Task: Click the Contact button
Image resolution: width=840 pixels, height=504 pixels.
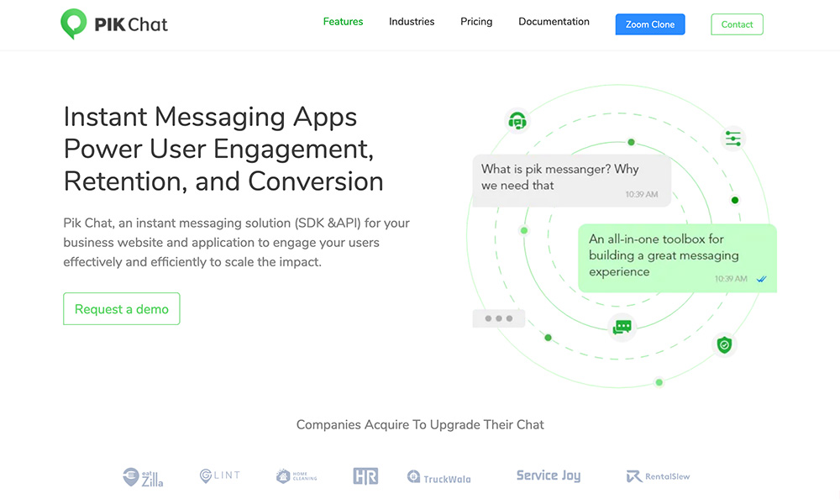Action: coord(737,24)
